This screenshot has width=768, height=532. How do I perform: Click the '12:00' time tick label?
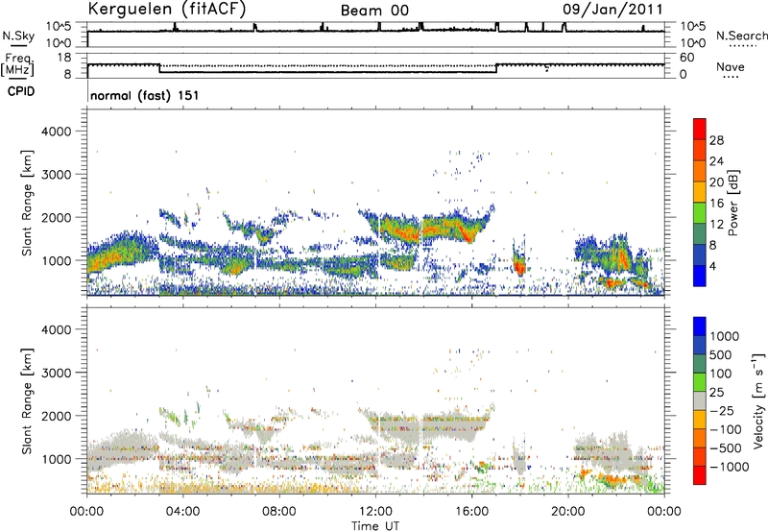coord(375,512)
